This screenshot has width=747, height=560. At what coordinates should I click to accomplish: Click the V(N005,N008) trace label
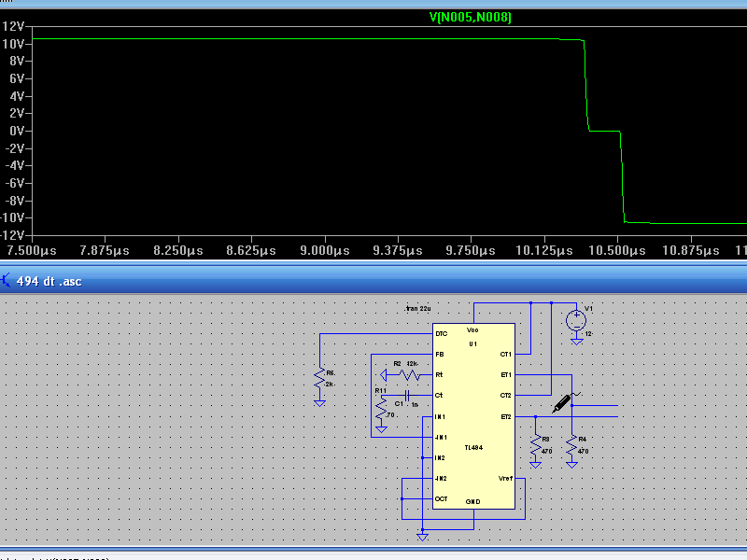click(x=470, y=18)
